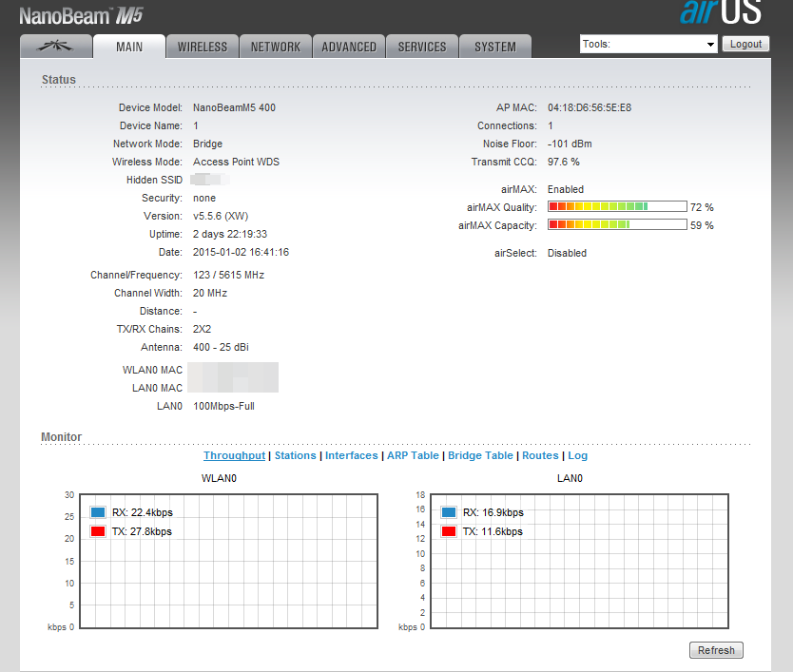Click the LAN0 RX blue legend swatch
Image resolution: width=793 pixels, height=672 pixels.
pyautogui.click(x=449, y=512)
